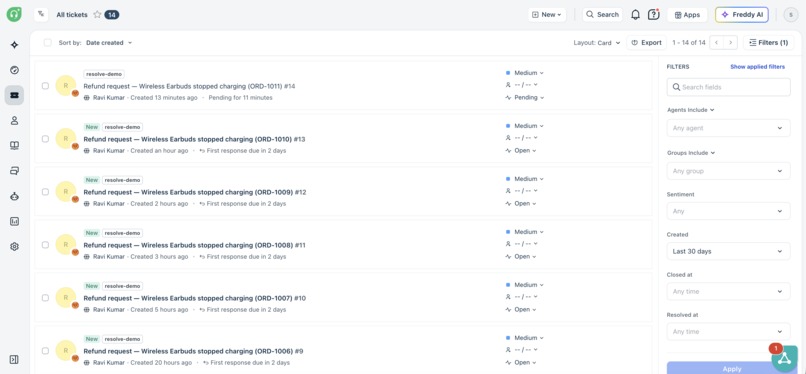This screenshot has height=374, width=806.
Task: Select checkbox for ticket #14
Action: coord(45,86)
